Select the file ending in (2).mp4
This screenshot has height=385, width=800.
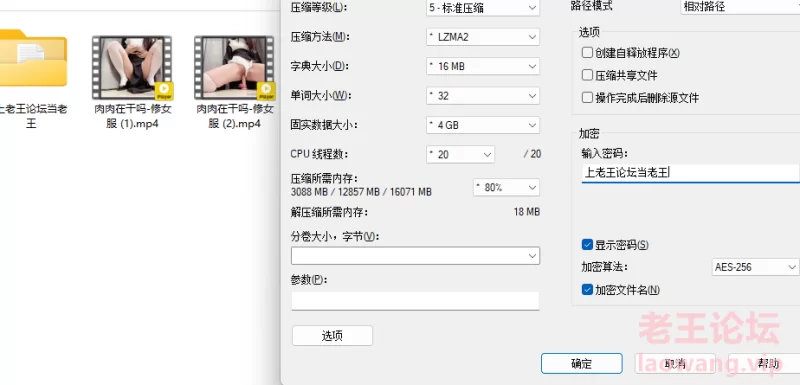click(234, 68)
